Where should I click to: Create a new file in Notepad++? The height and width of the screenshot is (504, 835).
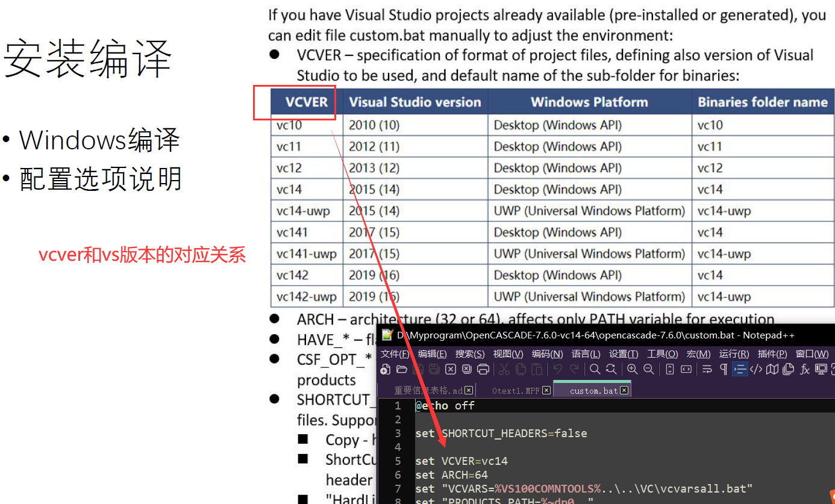coord(384,369)
